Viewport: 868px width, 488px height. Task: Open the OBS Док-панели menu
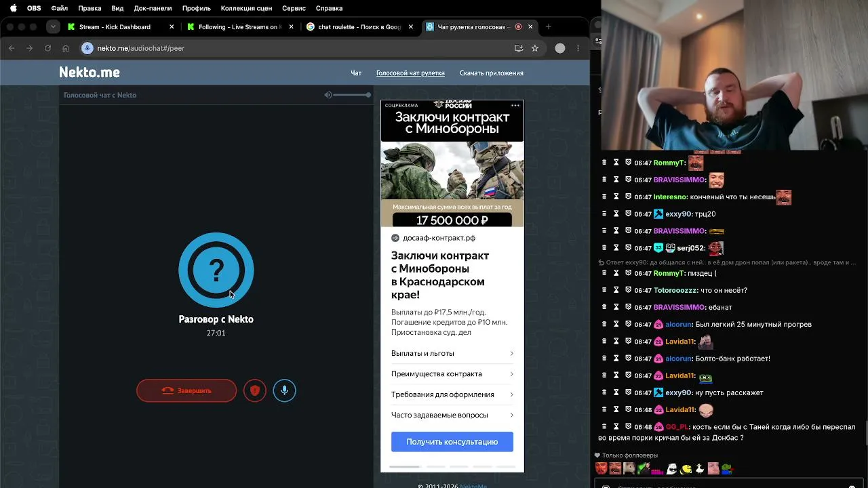[x=153, y=8]
